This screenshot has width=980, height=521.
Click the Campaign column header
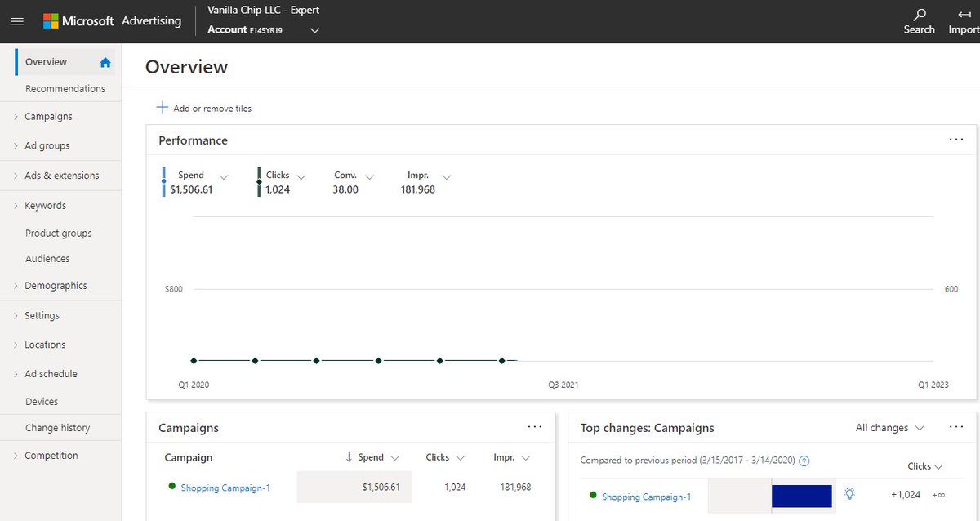pyautogui.click(x=189, y=458)
